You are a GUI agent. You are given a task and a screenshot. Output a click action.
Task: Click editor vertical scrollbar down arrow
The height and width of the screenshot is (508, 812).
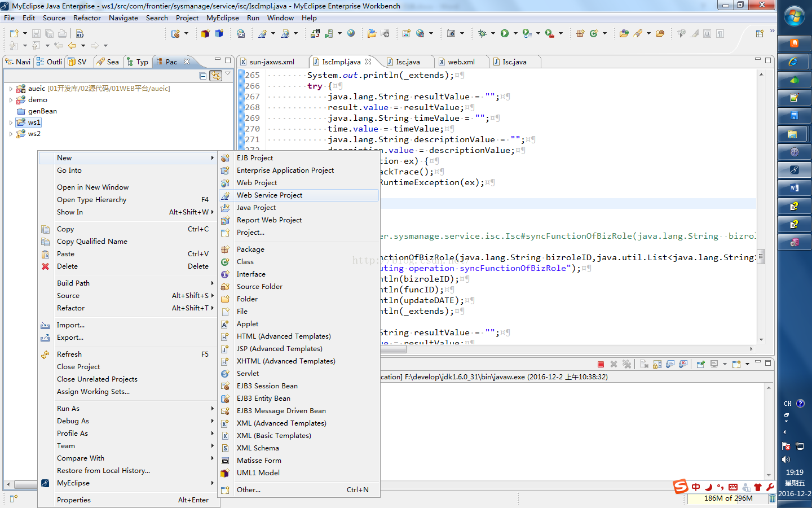tap(761, 340)
